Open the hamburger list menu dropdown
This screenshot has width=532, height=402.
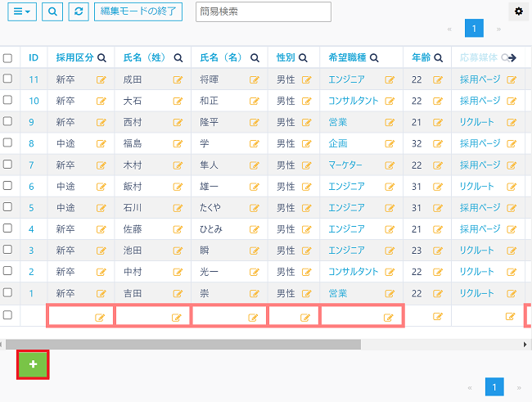tap(25, 11)
